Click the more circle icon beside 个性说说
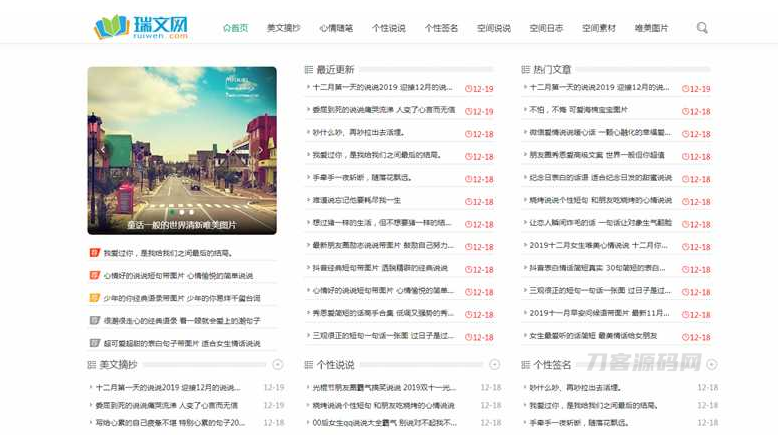778x435 pixels. coord(495,365)
